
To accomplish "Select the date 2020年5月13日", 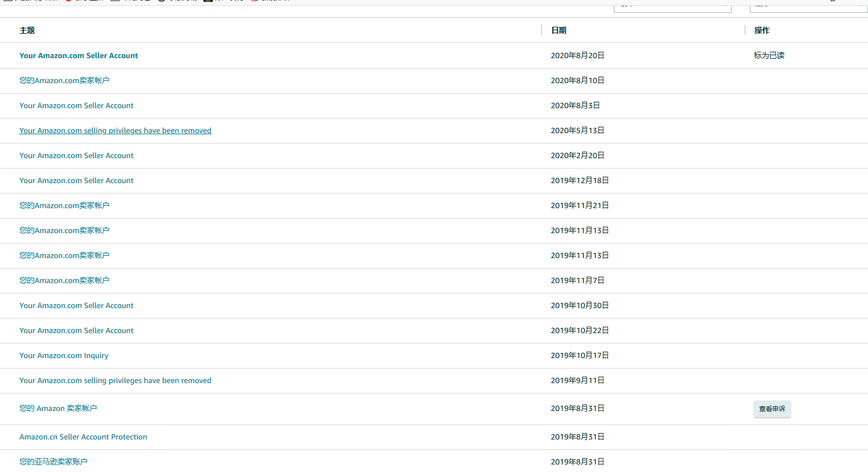I will (578, 131).
